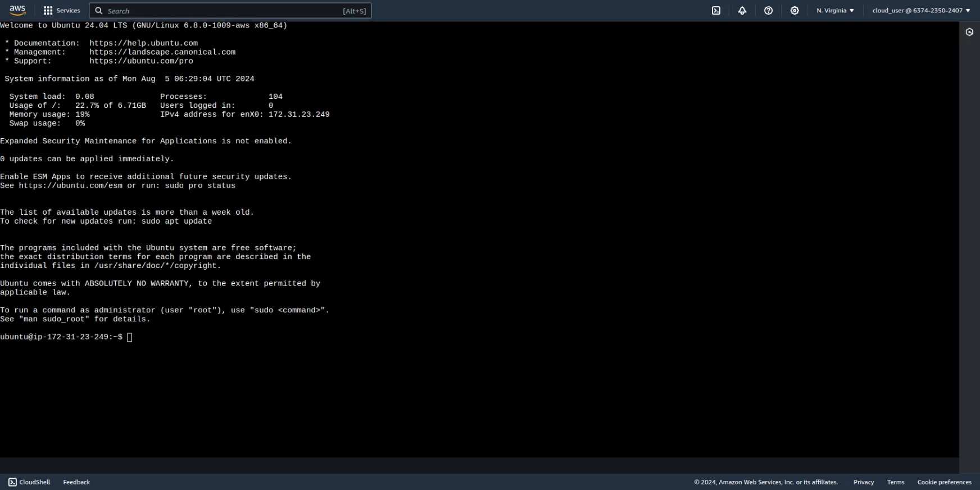Image resolution: width=980 pixels, height=490 pixels.
Task: Open CloudShell from the bottom footer bar
Action: (29, 482)
